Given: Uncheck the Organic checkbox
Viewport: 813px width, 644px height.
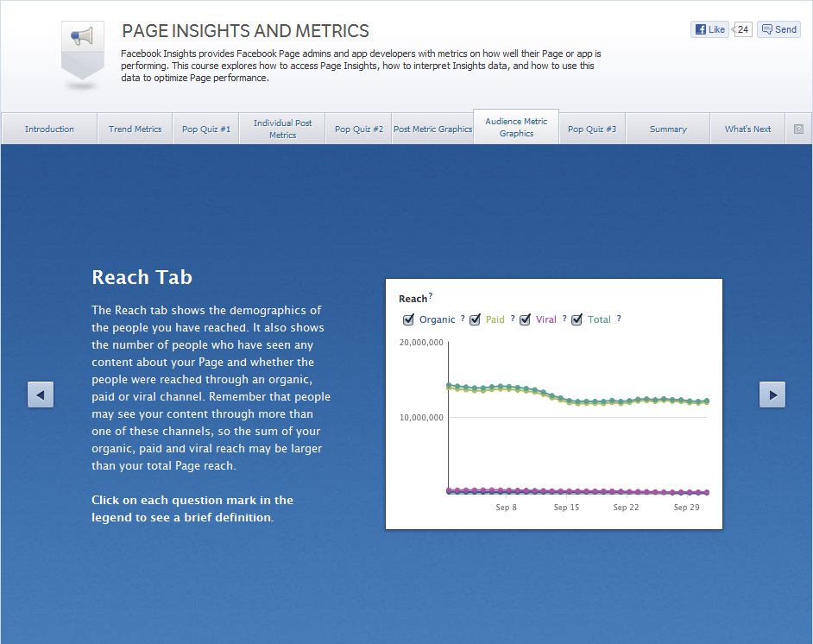Looking at the screenshot, I should click(x=408, y=319).
